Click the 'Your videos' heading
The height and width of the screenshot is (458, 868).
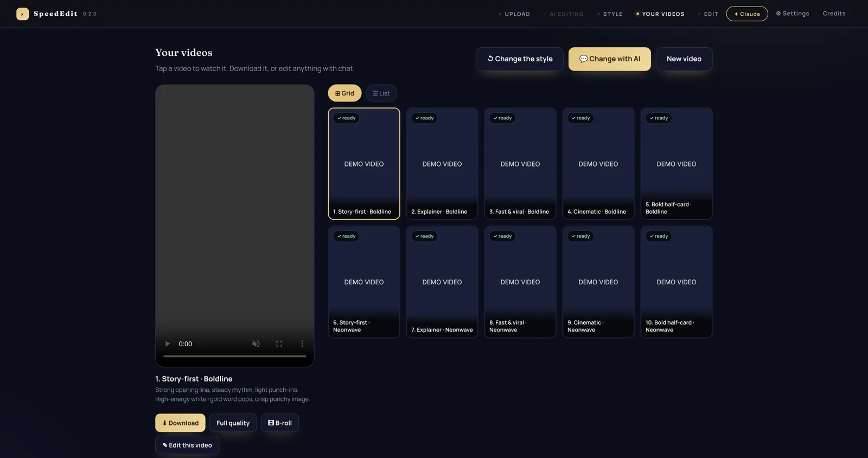coord(184,53)
